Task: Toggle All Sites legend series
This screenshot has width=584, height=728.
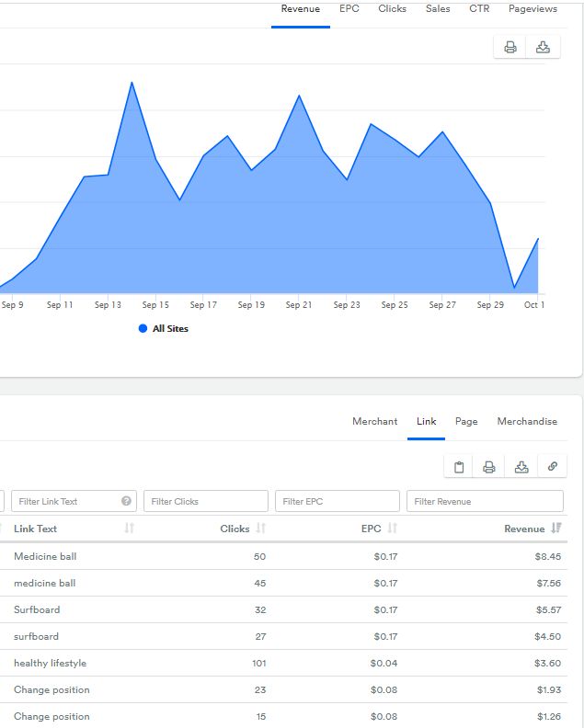Action: click(164, 329)
